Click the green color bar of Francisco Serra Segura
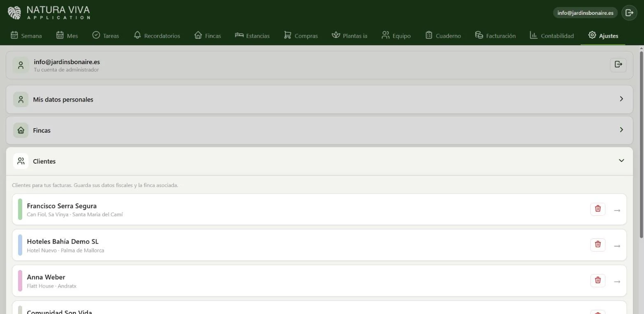The height and width of the screenshot is (314, 644). pos(20,209)
